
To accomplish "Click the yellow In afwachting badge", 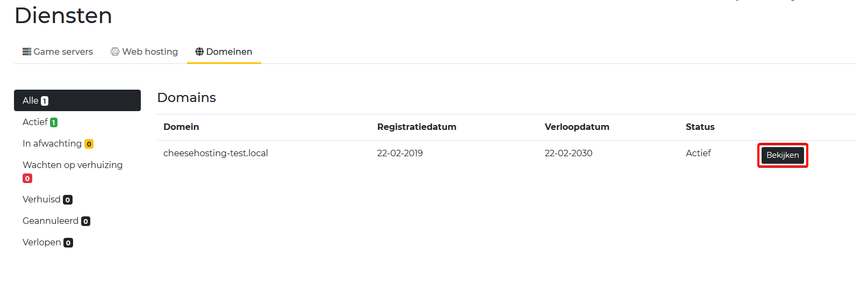I will (x=89, y=144).
